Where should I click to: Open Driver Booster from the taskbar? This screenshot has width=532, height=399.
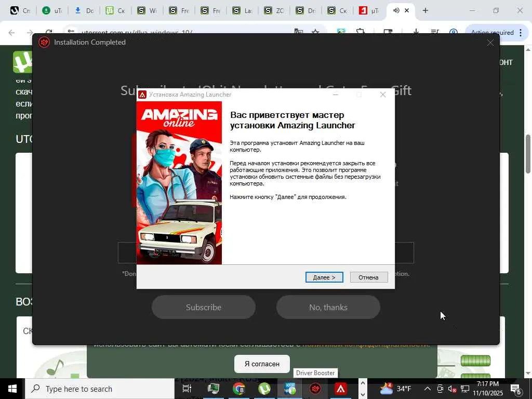[x=315, y=389]
